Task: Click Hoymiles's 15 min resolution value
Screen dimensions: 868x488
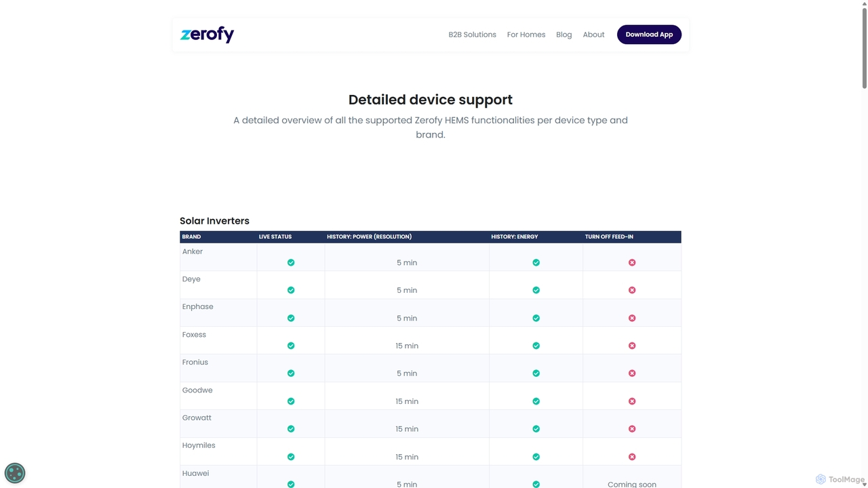Action: (407, 457)
